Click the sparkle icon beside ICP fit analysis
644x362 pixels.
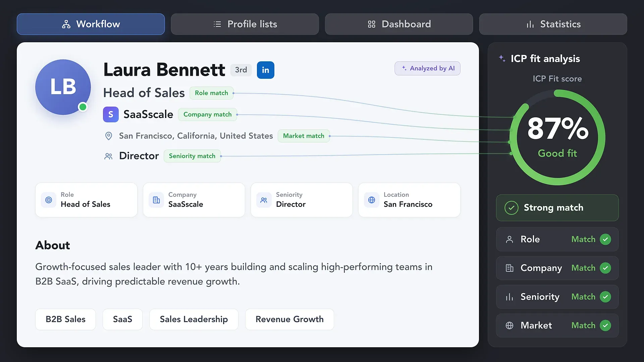(502, 58)
